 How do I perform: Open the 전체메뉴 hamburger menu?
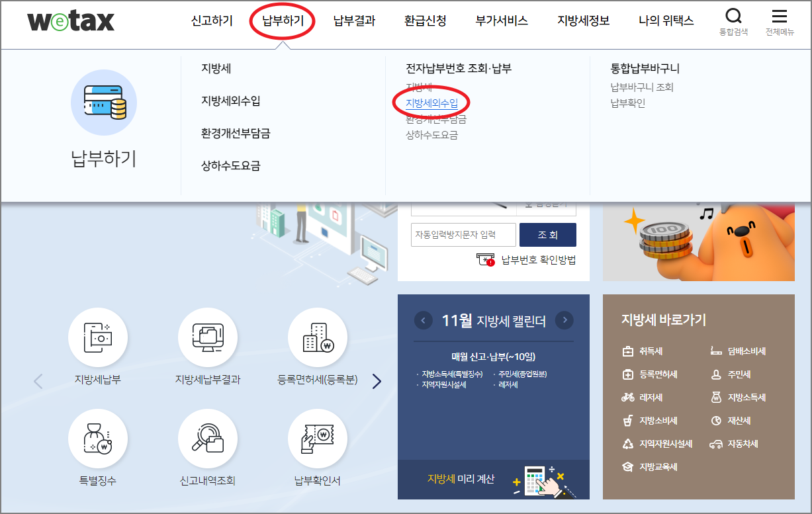click(x=780, y=17)
